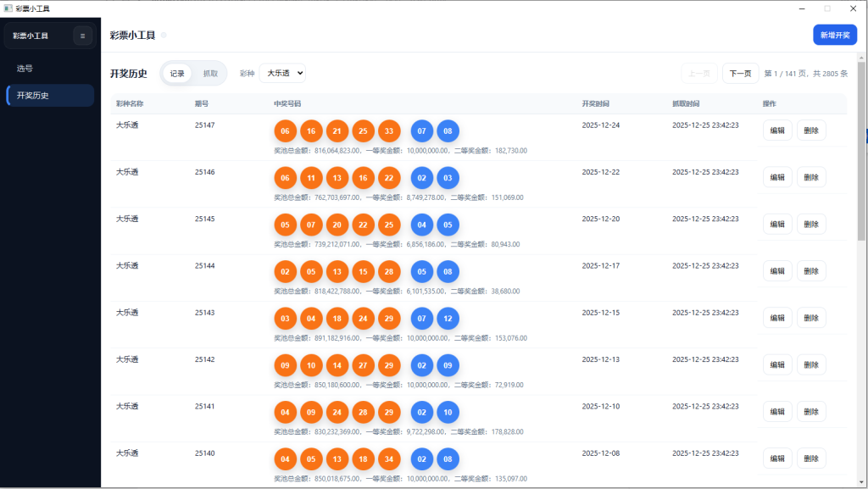The width and height of the screenshot is (868, 489).
Task: Switch to the 抓取 segment
Action: pyautogui.click(x=210, y=74)
